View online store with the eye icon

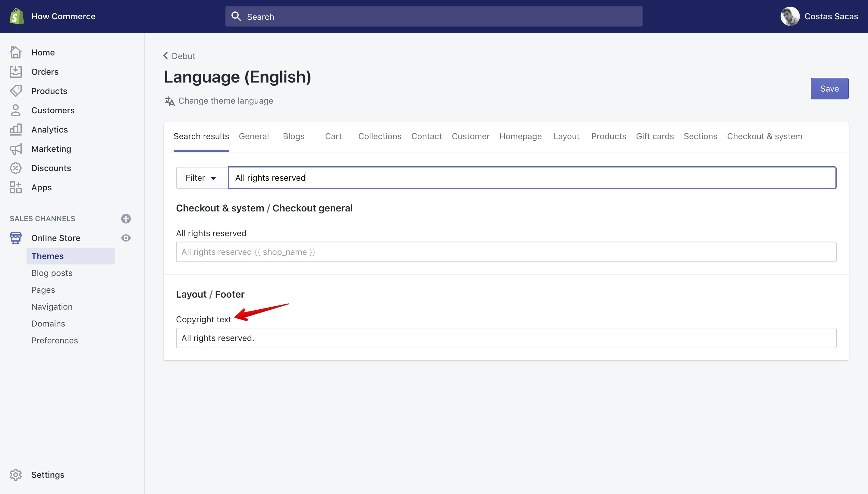[126, 238]
